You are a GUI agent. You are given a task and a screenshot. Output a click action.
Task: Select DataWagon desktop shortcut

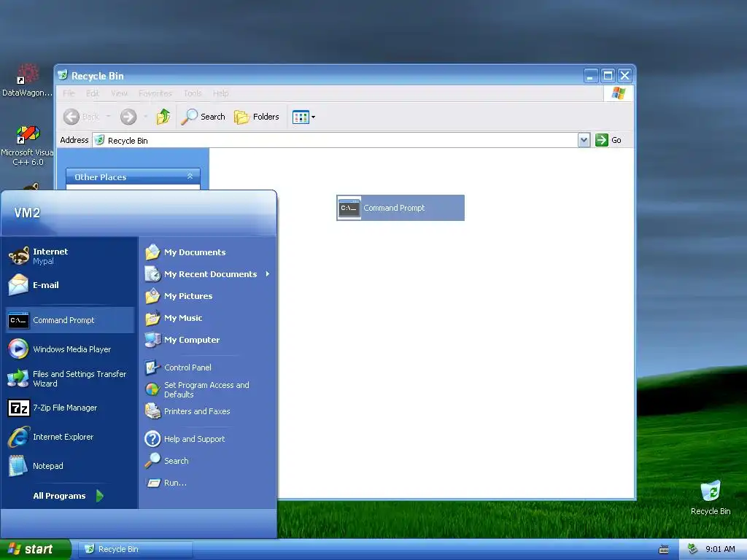click(x=27, y=80)
